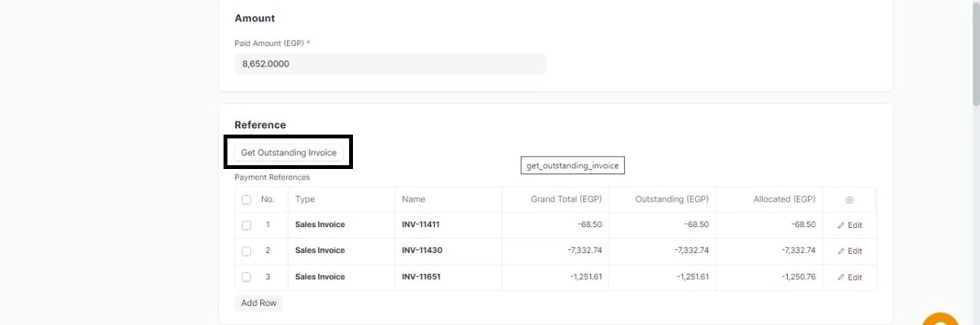Click the pencil icon for the INV-11651 row
This screenshot has width=980, height=325.
pos(841,278)
